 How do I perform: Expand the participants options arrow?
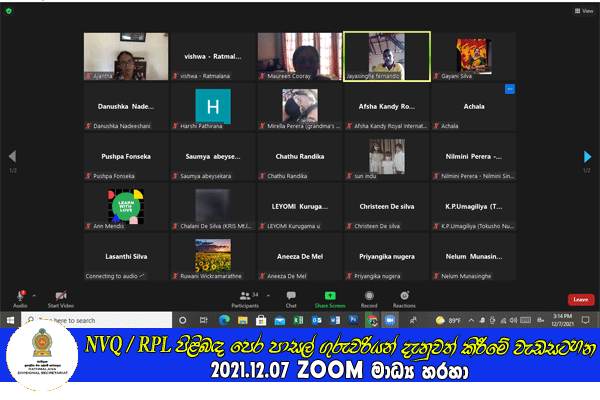[x=268, y=296]
